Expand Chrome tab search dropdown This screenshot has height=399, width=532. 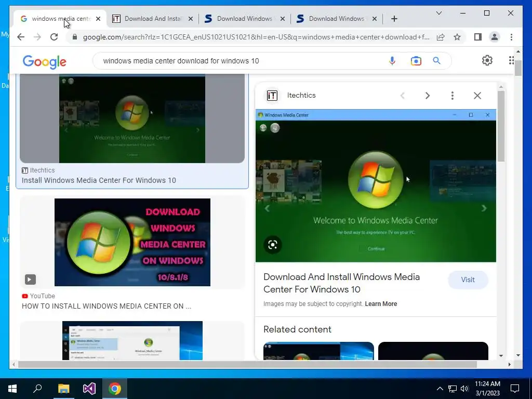438,13
